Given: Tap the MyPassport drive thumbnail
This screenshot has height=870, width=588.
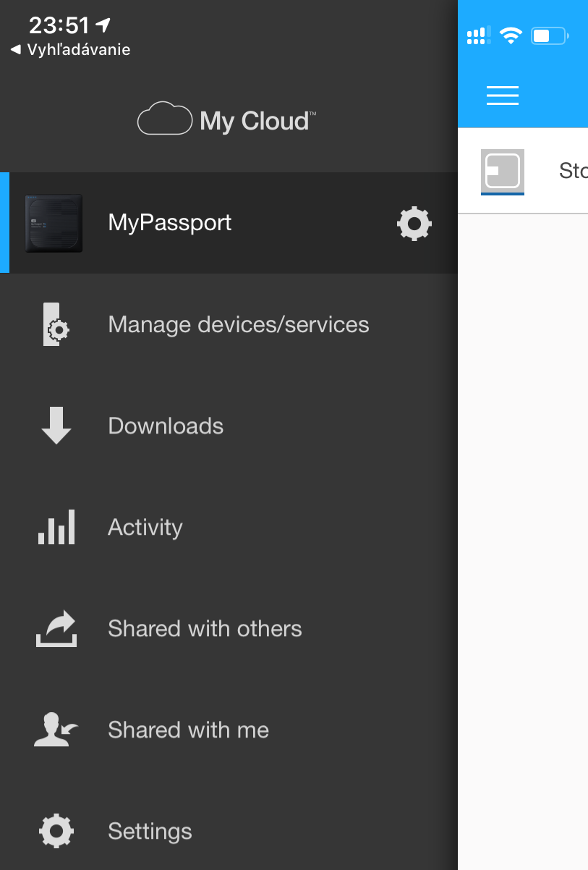Looking at the screenshot, I should point(54,223).
